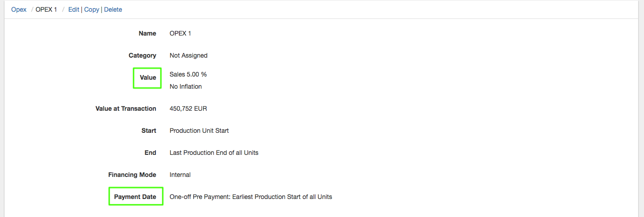The width and height of the screenshot is (644, 217).
Task: Click the Delete link
Action: pos(113,9)
